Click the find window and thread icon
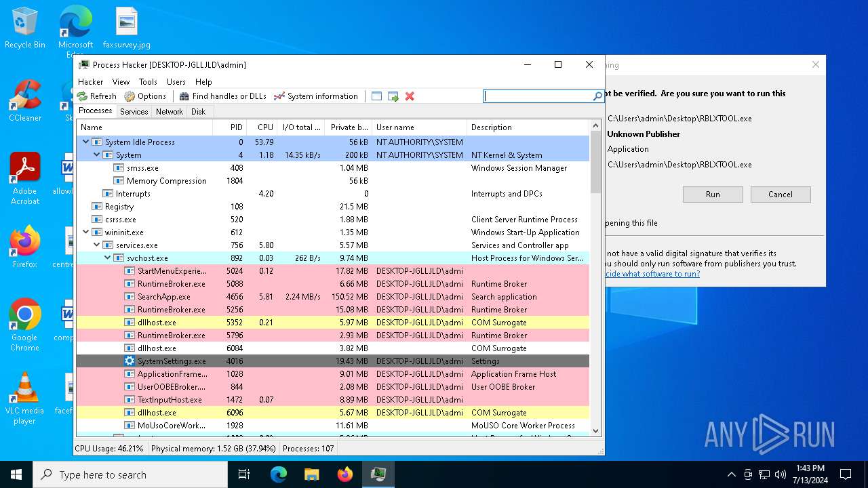The height and width of the screenshot is (488, 868). coord(393,96)
